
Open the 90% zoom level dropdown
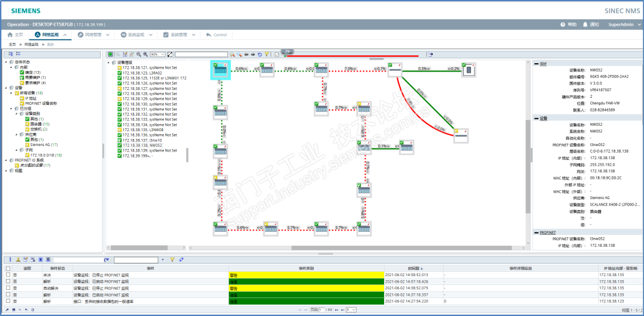[157, 54]
